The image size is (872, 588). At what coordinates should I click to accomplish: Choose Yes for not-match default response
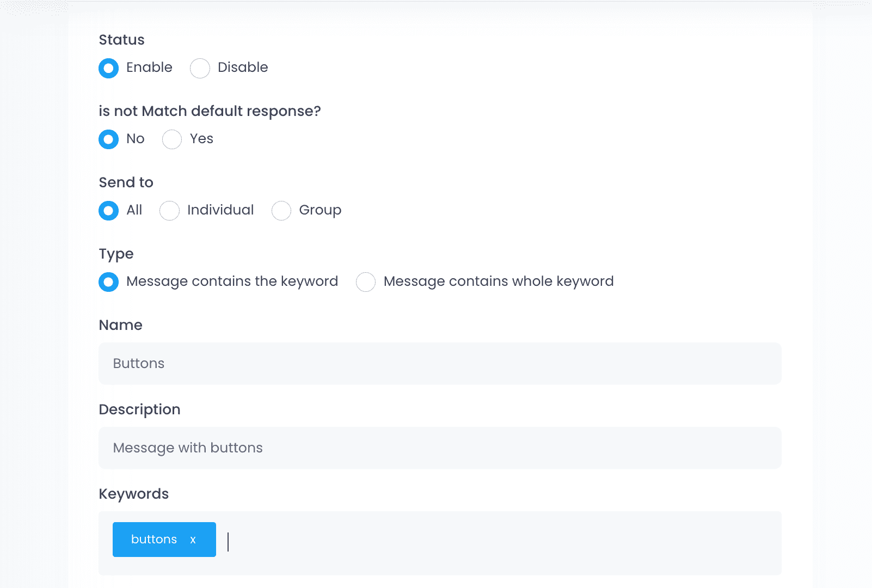[x=172, y=139]
